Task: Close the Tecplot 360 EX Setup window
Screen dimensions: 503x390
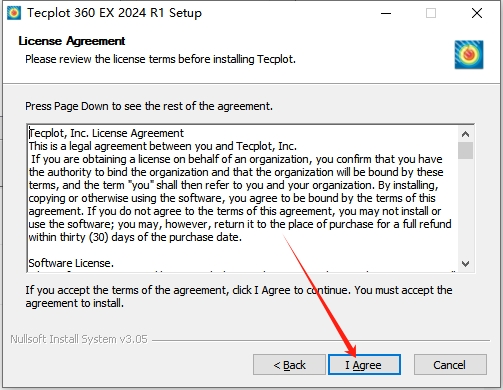Action: [x=477, y=13]
